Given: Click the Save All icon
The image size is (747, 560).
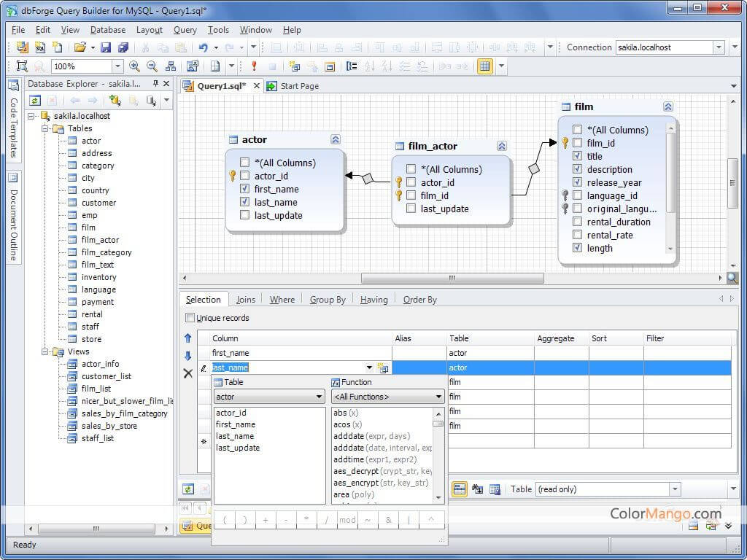Looking at the screenshot, I should 123,47.
